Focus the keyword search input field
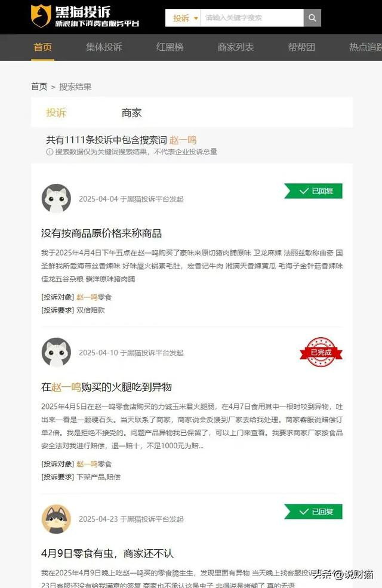382x588 pixels. (x=252, y=18)
